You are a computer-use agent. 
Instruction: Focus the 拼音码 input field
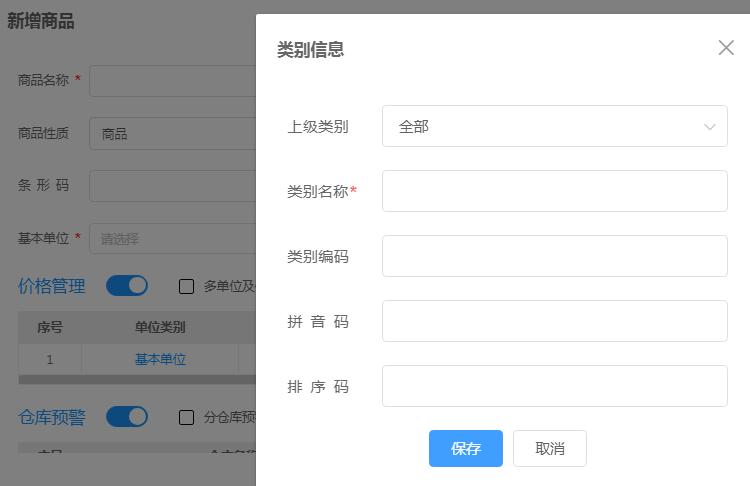[x=554, y=321]
